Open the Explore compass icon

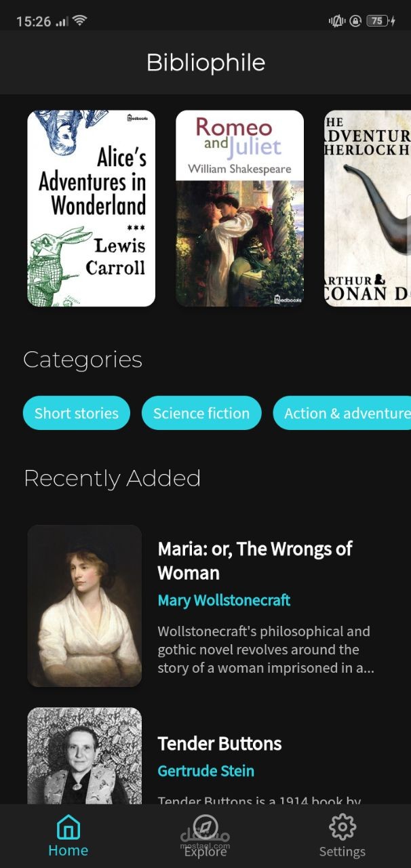205,827
